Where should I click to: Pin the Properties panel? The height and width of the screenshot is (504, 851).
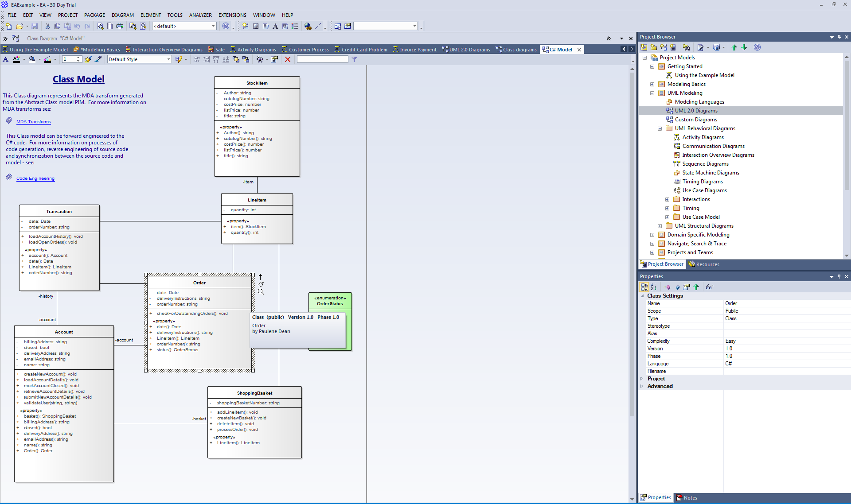coord(839,276)
